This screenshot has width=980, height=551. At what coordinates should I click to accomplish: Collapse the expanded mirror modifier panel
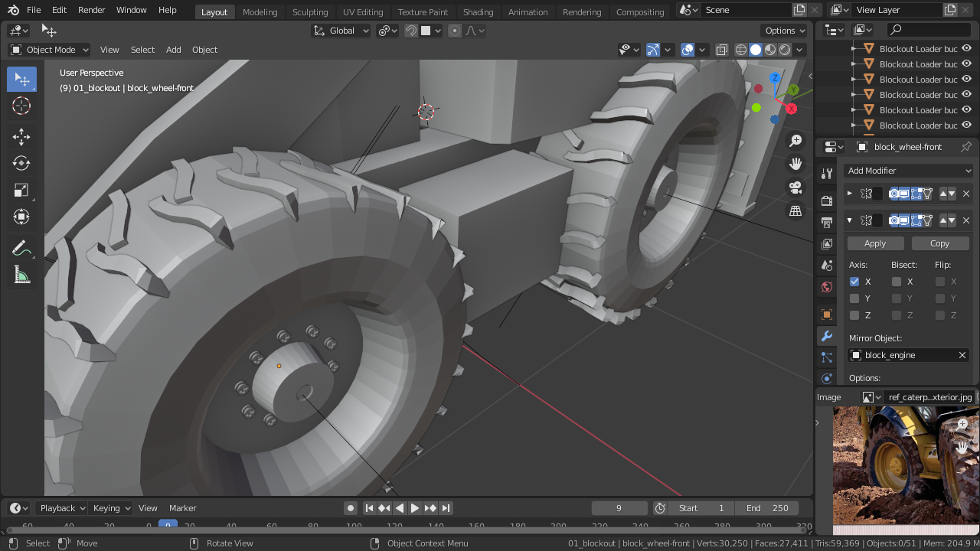[849, 220]
